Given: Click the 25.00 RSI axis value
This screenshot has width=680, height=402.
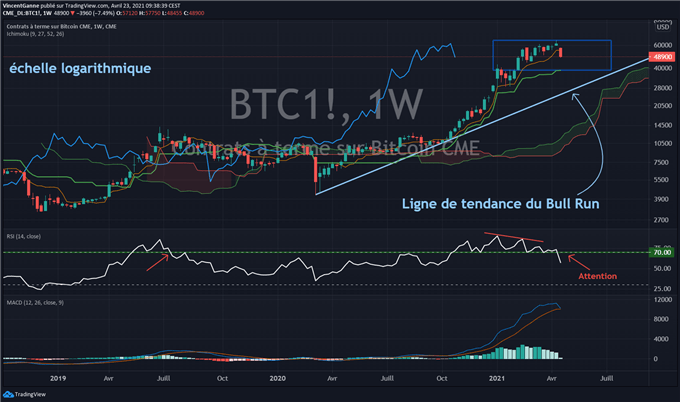Looking at the screenshot, I should pos(662,288).
